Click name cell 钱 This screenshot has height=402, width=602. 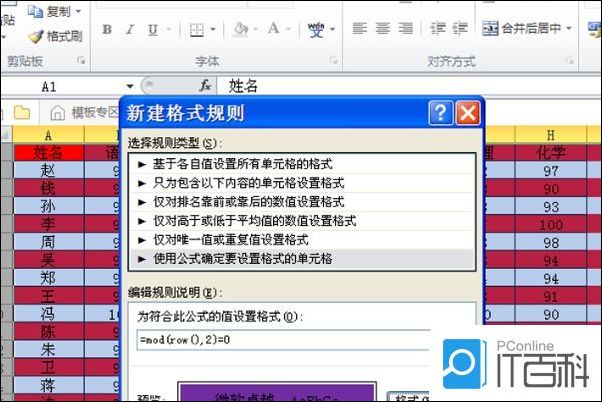pyautogui.click(x=48, y=189)
